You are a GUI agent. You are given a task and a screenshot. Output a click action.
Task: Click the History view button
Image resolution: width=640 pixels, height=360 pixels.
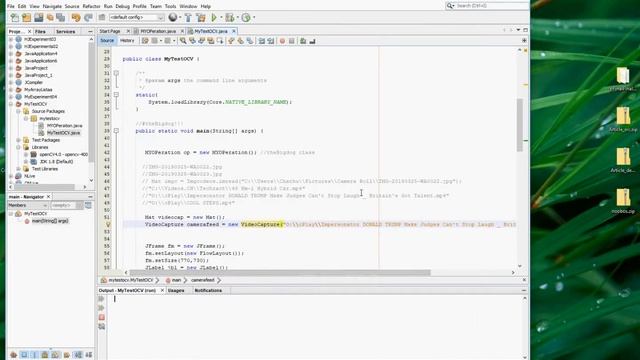[127, 41]
